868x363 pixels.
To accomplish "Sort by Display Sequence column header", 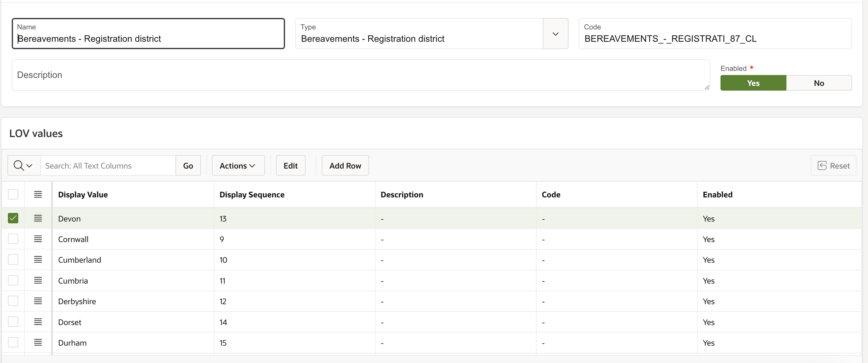I will click(x=252, y=195).
